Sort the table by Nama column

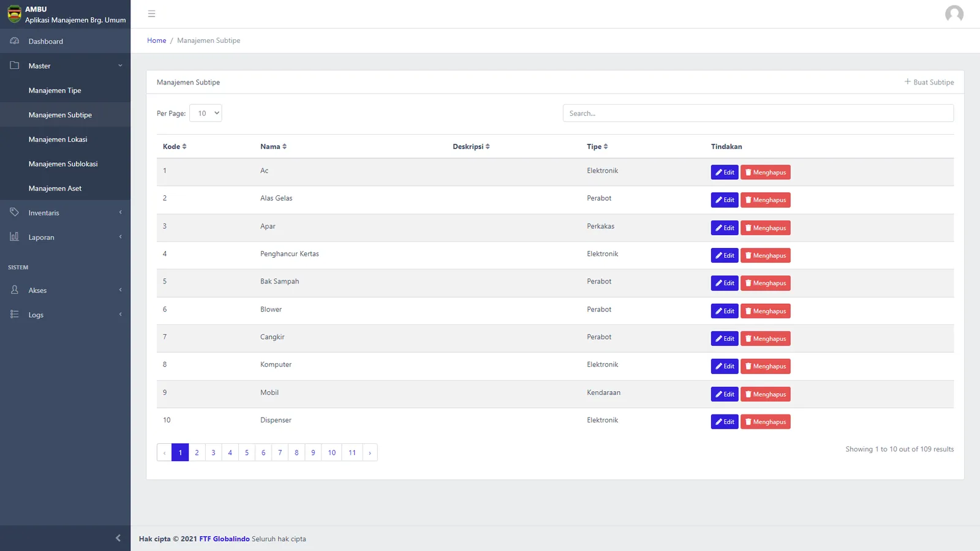[x=273, y=146]
